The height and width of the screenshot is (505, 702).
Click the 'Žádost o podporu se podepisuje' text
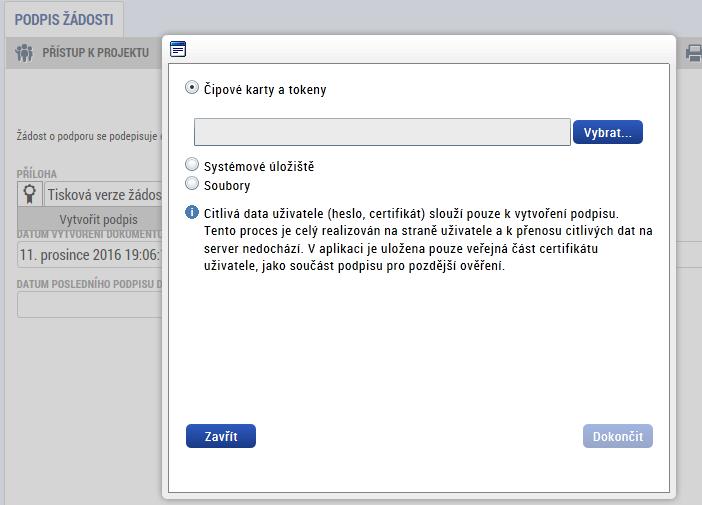[x=87, y=136]
